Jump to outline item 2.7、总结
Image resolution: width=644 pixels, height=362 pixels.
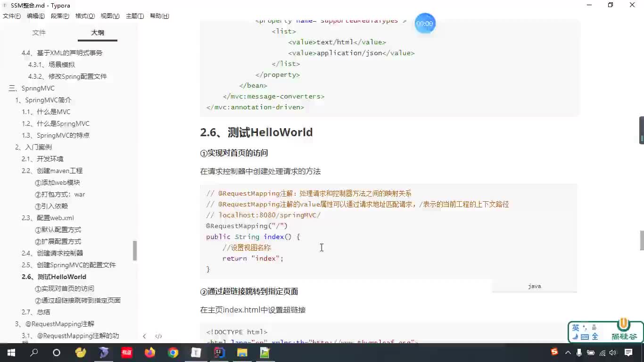coord(36,312)
